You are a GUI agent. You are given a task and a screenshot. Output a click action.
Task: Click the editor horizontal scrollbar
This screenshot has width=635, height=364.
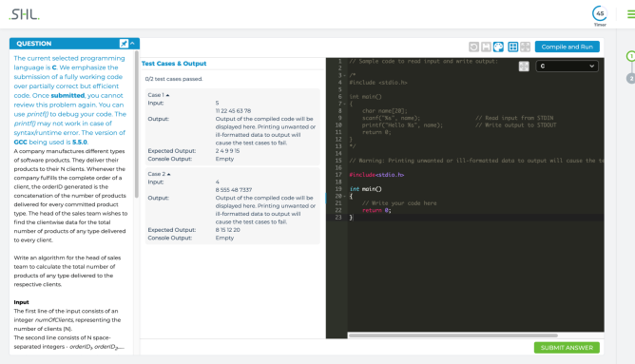pyautogui.click(x=453, y=335)
